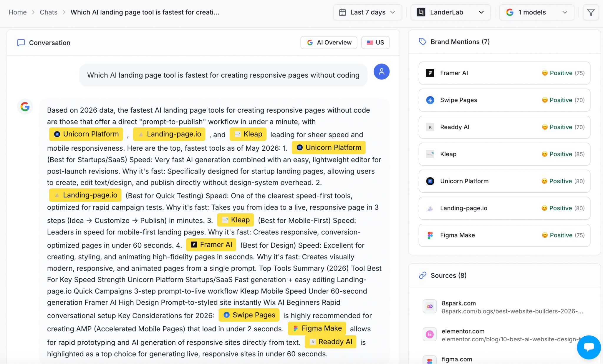This screenshot has height=364, width=603.
Task: Click the Positive (85) sentiment for Kleap
Action: 563,154
